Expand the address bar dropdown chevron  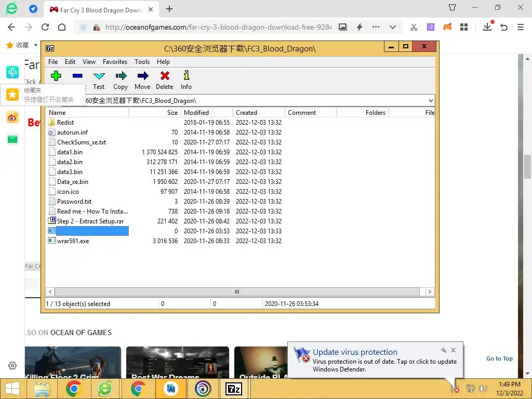coord(393,27)
